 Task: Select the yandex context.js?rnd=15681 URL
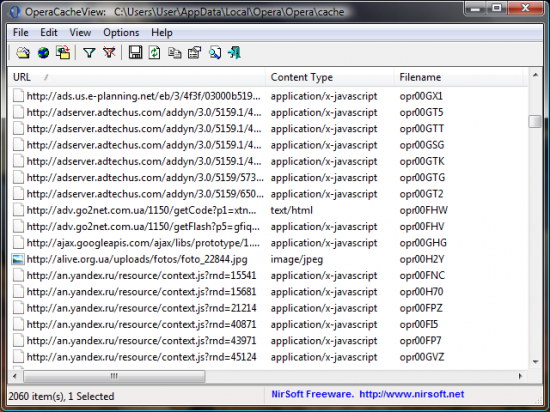[x=141, y=292]
